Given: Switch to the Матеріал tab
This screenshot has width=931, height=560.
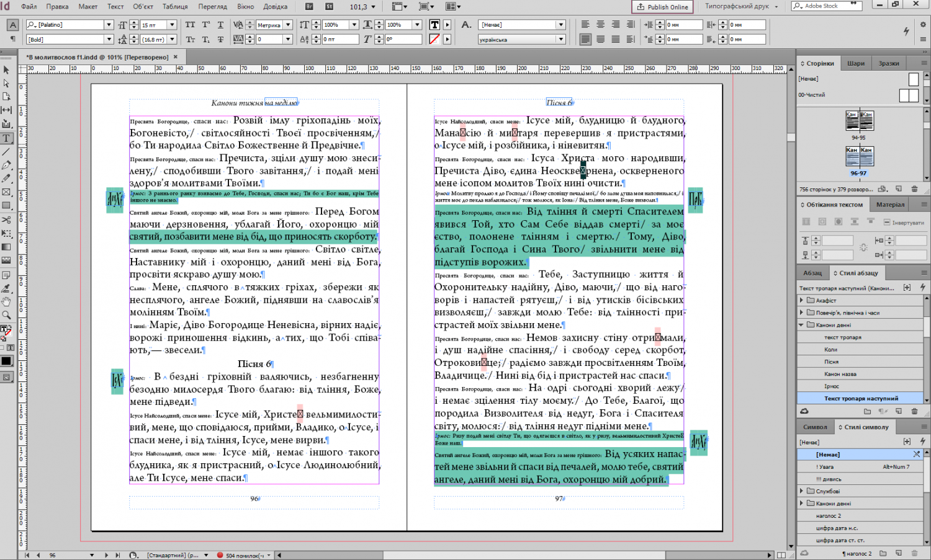Looking at the screenshot, I should [890, 204].
